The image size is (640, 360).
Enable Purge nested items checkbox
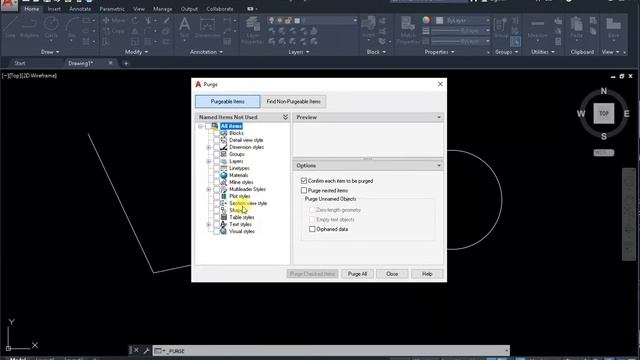tap(304, 190)
